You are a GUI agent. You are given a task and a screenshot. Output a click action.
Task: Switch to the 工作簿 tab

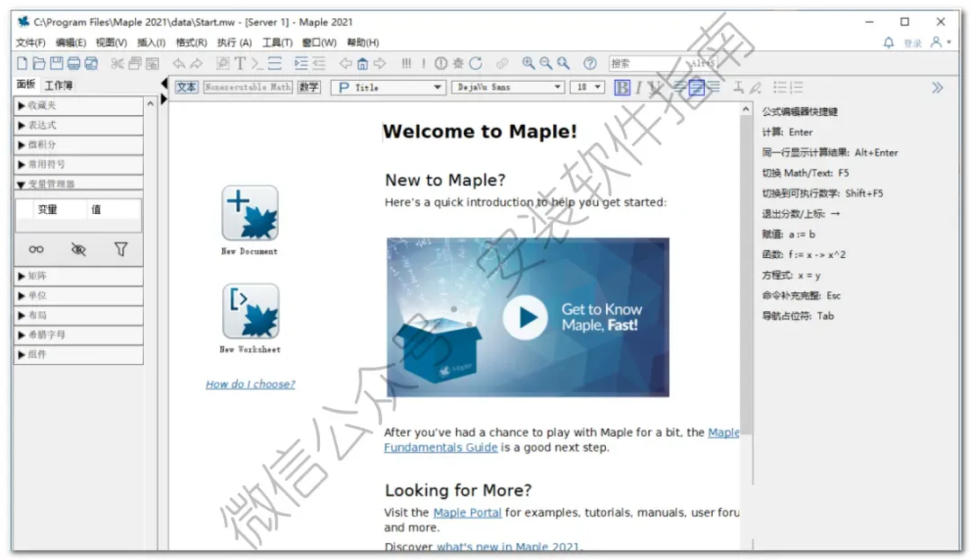click(x=58, y=85)
